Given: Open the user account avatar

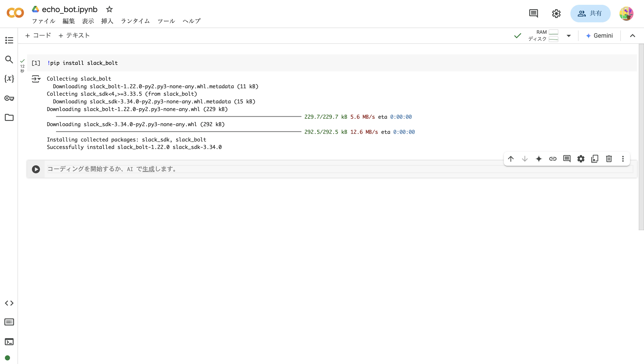Looking at the screenshot, I should 626,14.
